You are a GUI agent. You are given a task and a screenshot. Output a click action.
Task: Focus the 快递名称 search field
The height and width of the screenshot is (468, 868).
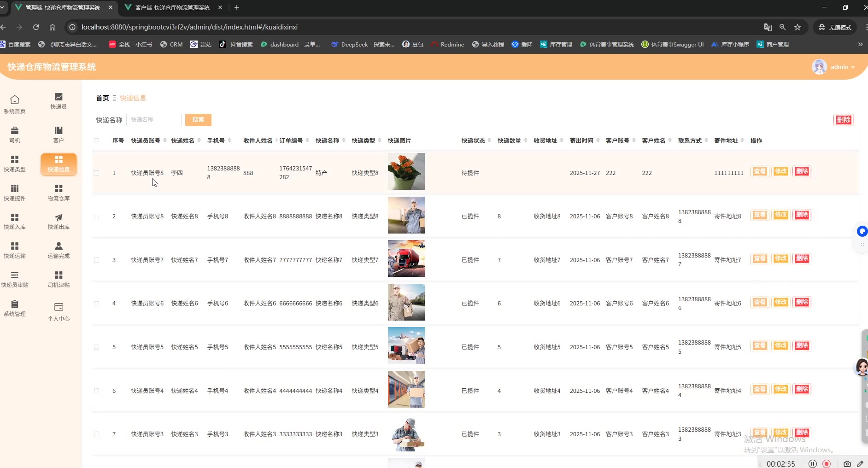click(x=154, y=120)
